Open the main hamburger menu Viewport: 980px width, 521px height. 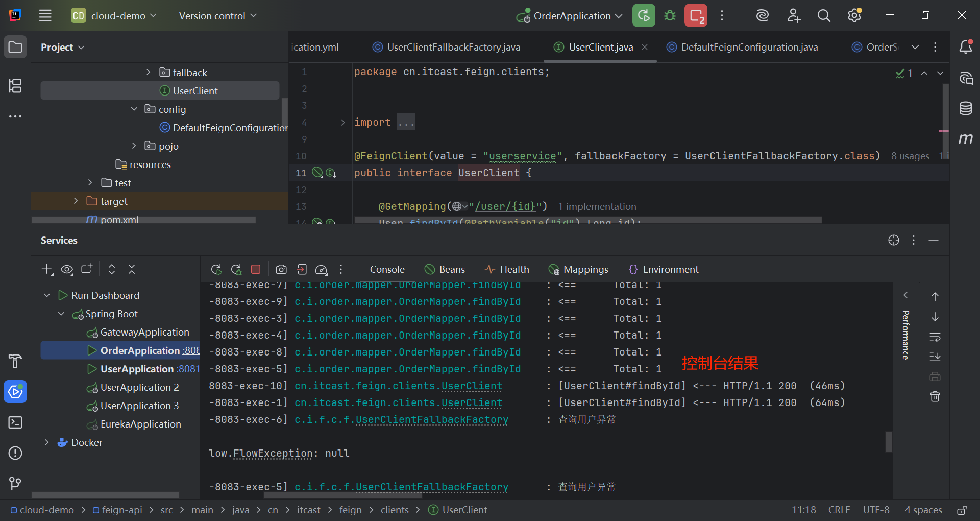coord(45,15)
